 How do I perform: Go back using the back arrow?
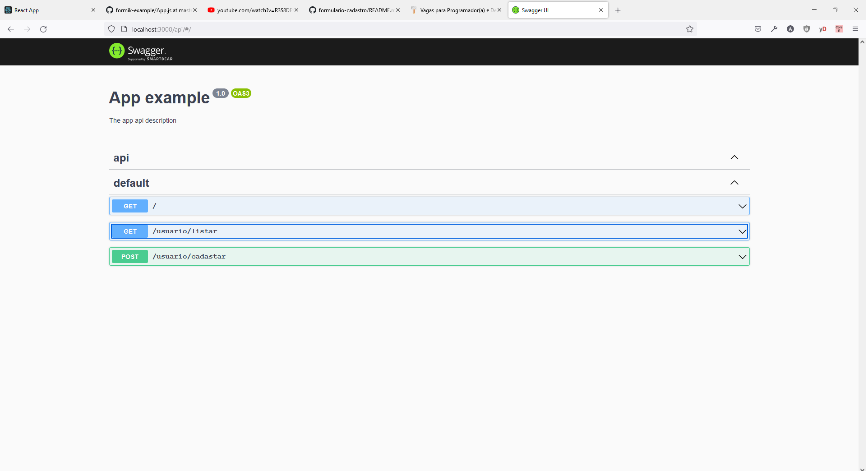click(x=11, y=29)
